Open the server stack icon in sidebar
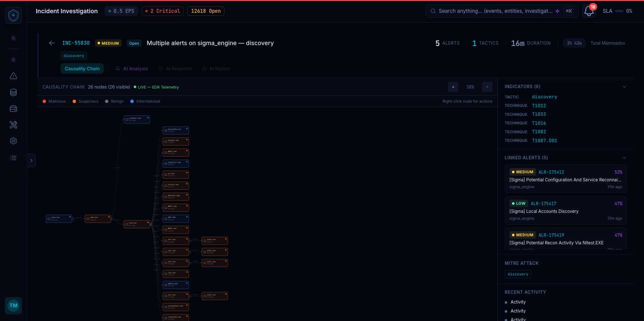The width and height of the screenshot is (644, 321). tap(13, 109)
